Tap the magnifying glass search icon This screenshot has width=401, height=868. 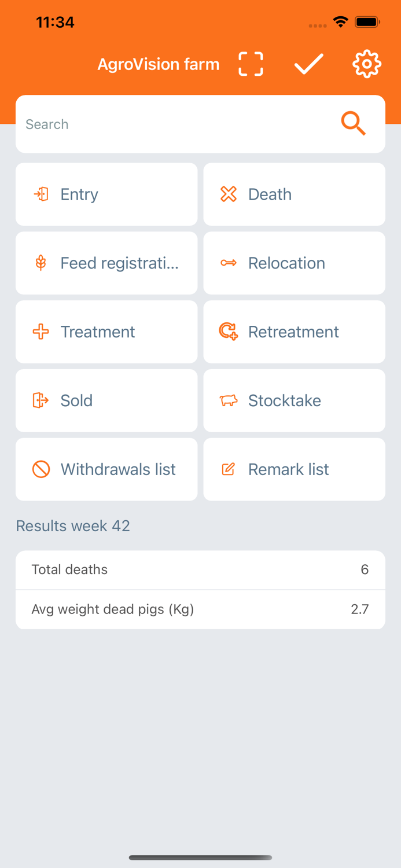coord(353,124)
